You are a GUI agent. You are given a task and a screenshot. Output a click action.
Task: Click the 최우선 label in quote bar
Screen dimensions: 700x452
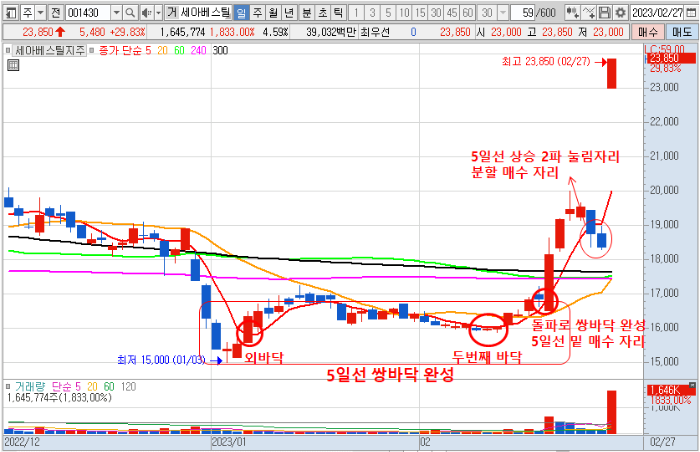[375, 32]
